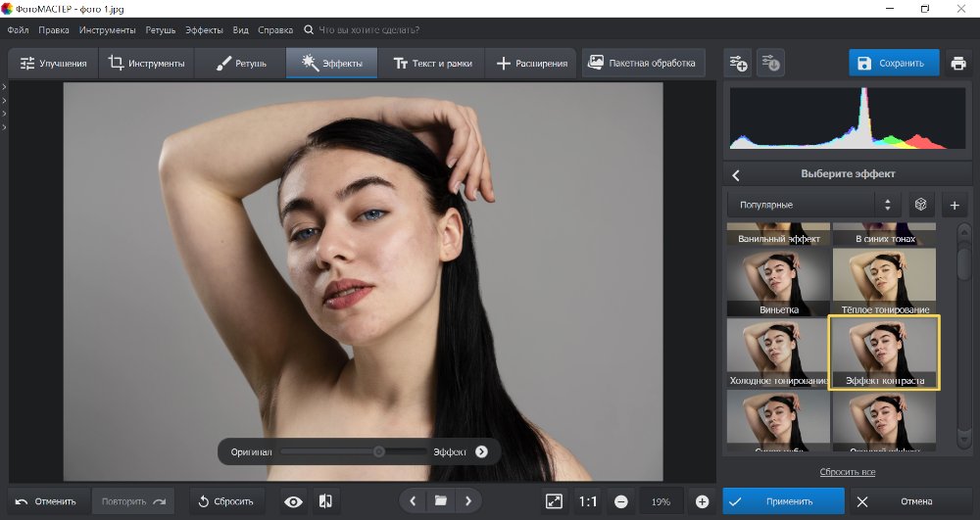Click the 3D cube icon beside Популярные
The image size is (980, 520).
(x=920, y=205)
